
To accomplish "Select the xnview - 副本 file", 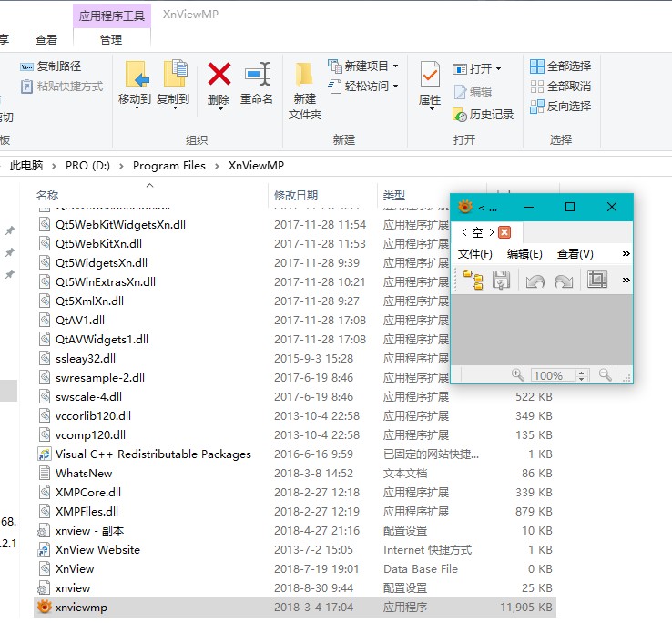I will pos(295,531).
